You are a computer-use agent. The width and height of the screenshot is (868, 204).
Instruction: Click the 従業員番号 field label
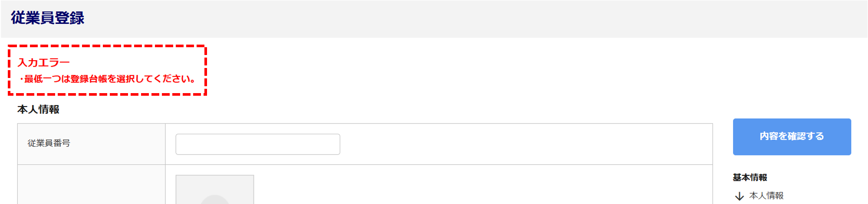(x=49, y=143)
